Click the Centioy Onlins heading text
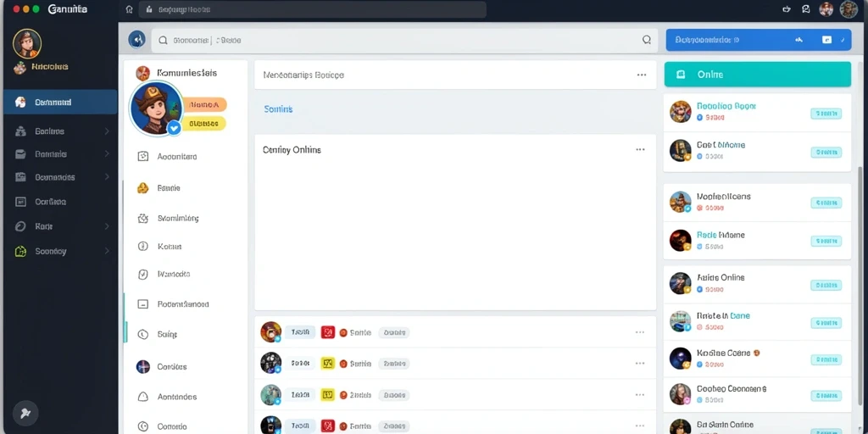This screenshot has width=868, height=434. pyautogui.click(x=292, y=150)
